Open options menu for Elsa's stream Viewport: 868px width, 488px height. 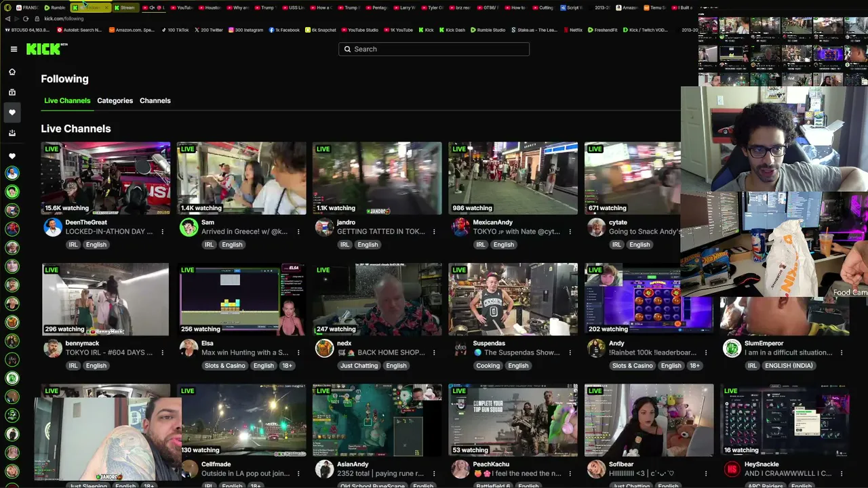tap(298, 352)
